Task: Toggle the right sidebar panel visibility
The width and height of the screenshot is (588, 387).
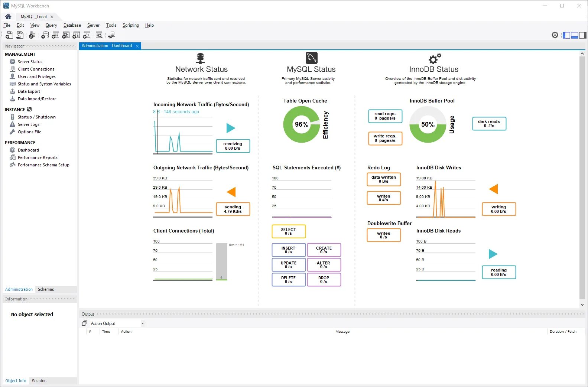Action: [x=583, y=35]
